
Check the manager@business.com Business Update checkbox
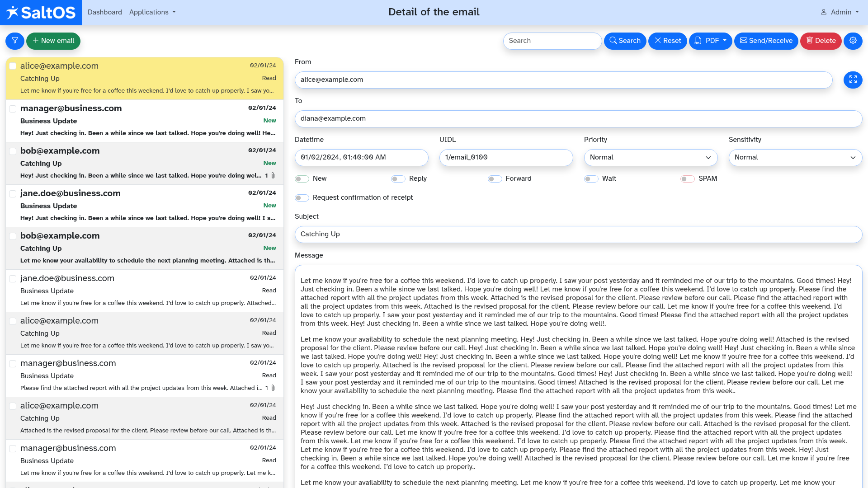click(13, 109)
